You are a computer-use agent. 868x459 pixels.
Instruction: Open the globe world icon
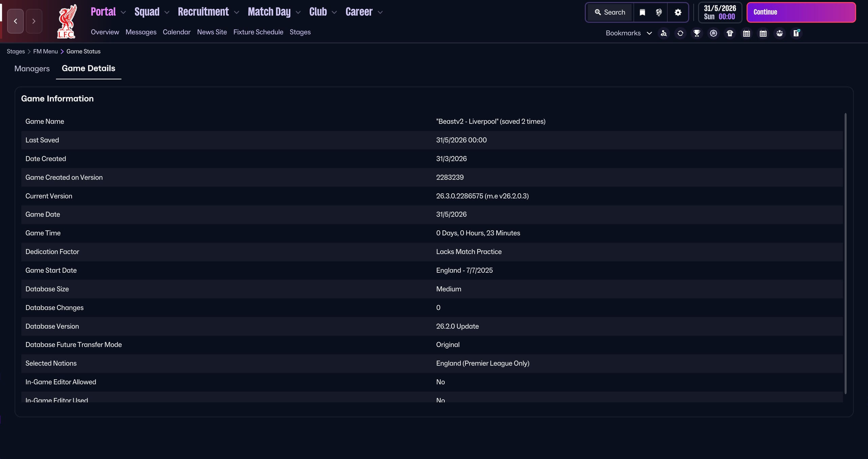[x=659, y=13]
